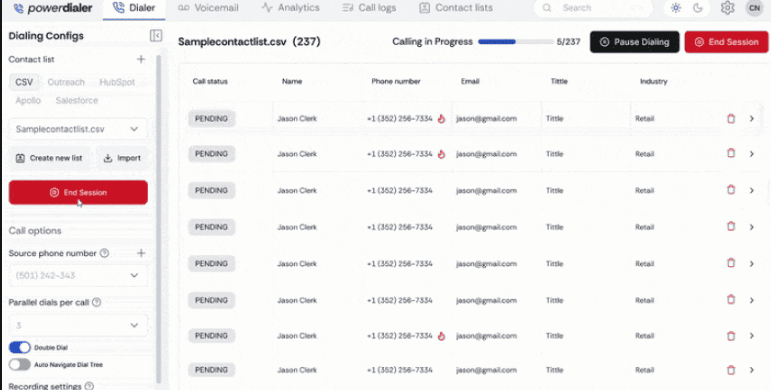The height and width of the screenshot is (390, 771).
Task: Switch to dark mode moon icon
Action: point(697,8)
